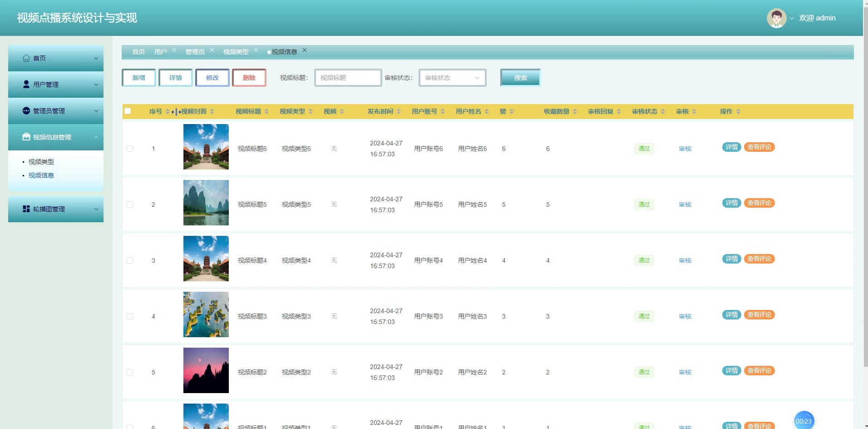Sort by 视频 column arrows
Image resolution: width=868 pixels, height=429 pixels.
tap(342, 111)
